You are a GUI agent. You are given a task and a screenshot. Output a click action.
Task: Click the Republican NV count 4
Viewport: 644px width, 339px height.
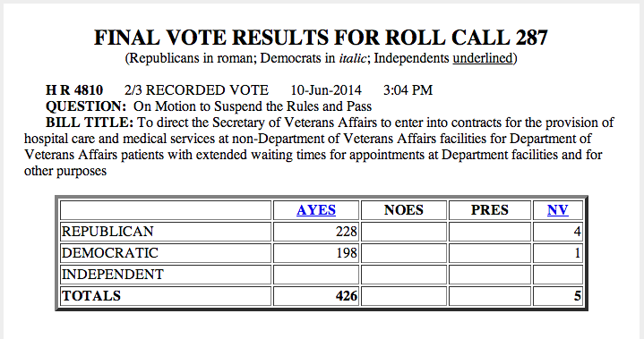coord(577,232)
